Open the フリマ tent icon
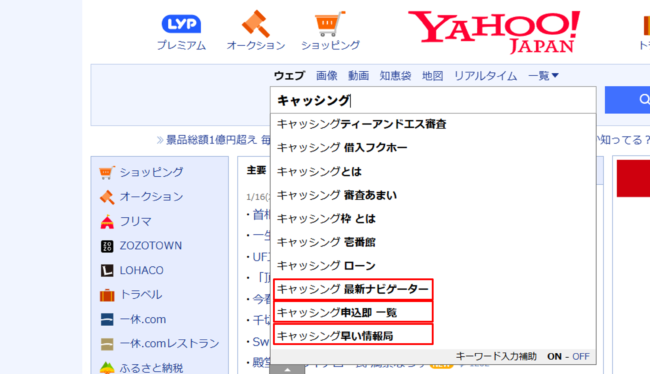 click(x=107, y=221)
